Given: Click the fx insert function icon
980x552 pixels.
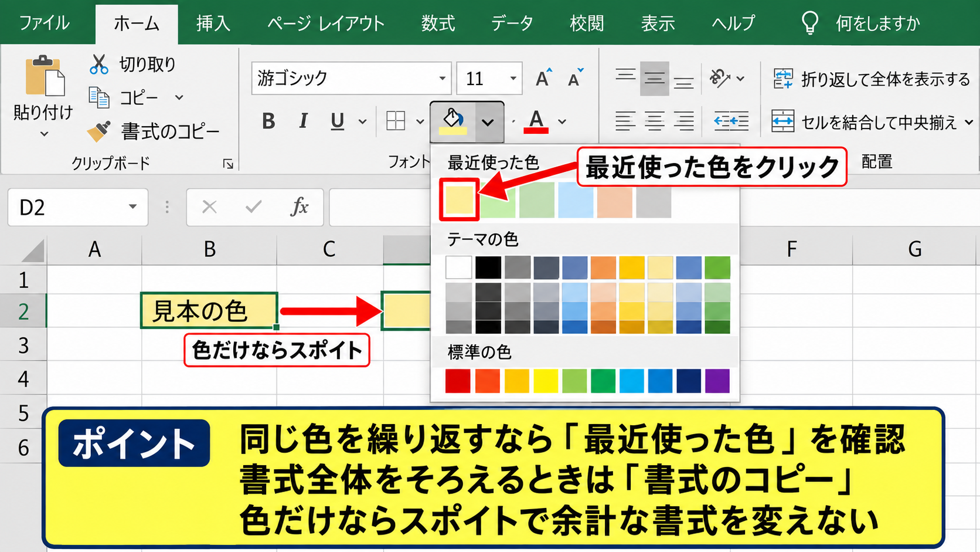Looking at the screenshot, I should pyautogui.click(x=300, y=207).
